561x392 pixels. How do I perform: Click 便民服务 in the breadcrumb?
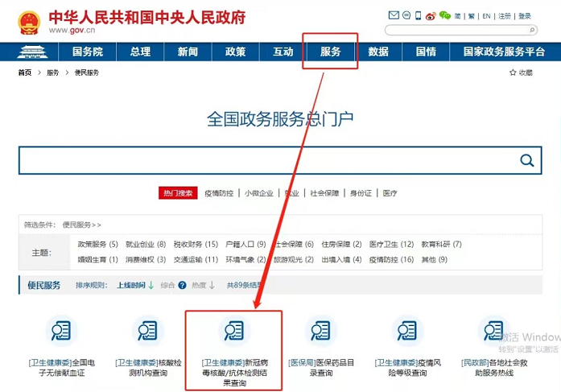[x=87, y=72]
